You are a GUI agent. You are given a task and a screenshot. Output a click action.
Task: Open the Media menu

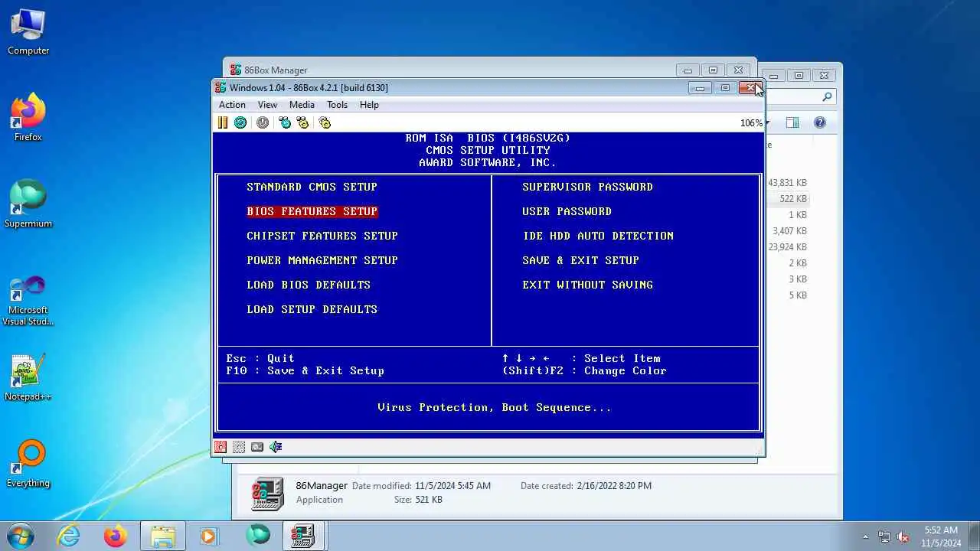302,105
